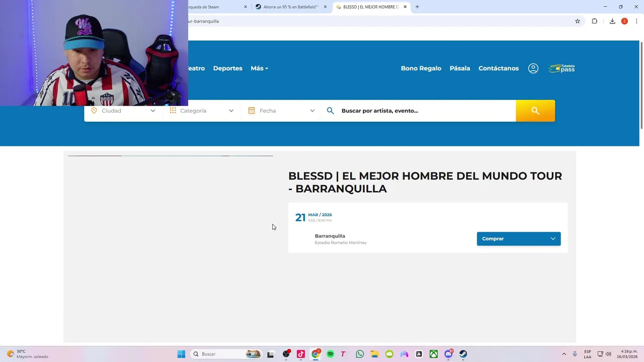Image resolution: width=644 pixels, height=362 pixels.
Task: Click the 'MAR / 2026' date text
Action: click(320, 215)
